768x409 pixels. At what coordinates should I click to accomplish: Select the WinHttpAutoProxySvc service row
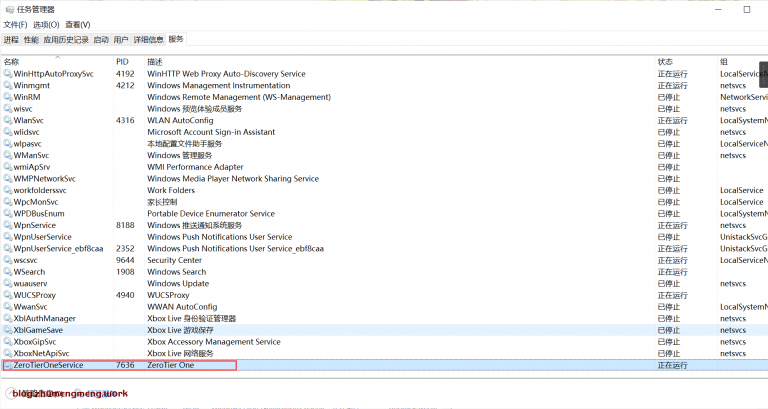pos(54,74)
